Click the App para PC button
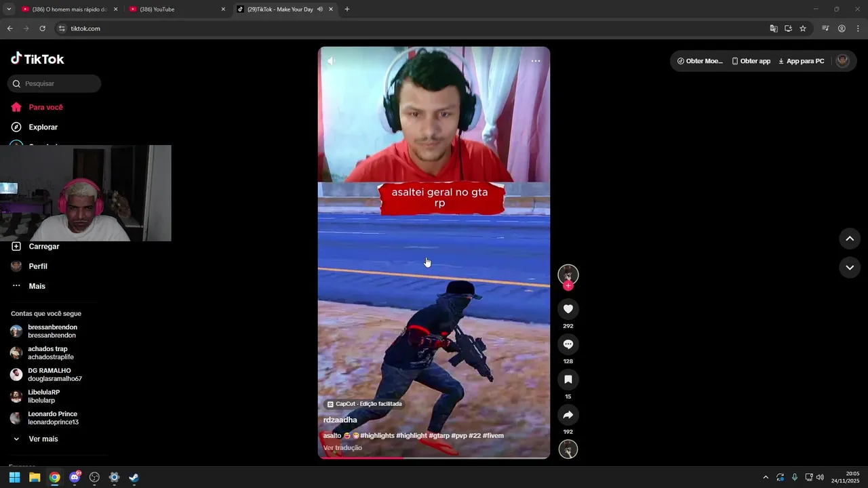Image resolution: width=868 pixels, height=488 pixels. (801, 61)
